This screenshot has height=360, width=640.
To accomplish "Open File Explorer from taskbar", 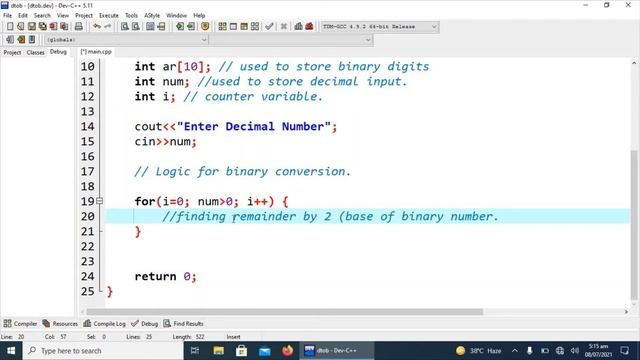I will [x=218, y=351].
